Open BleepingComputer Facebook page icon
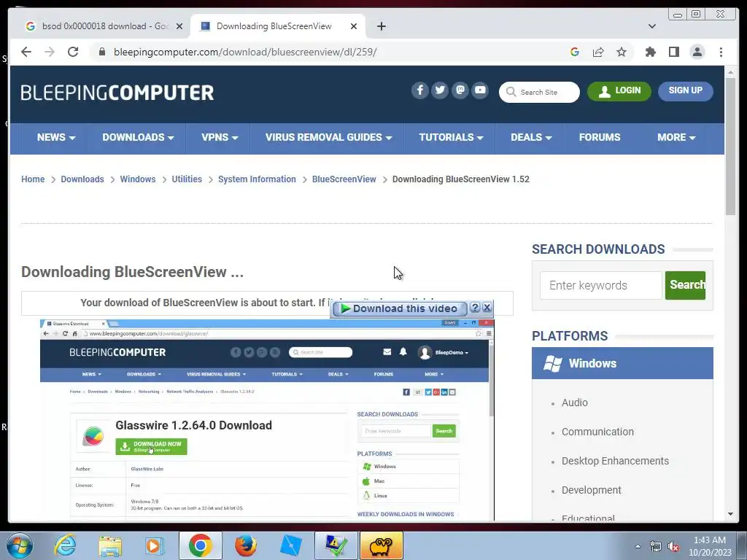747x560 pixels. coord(419,90)
